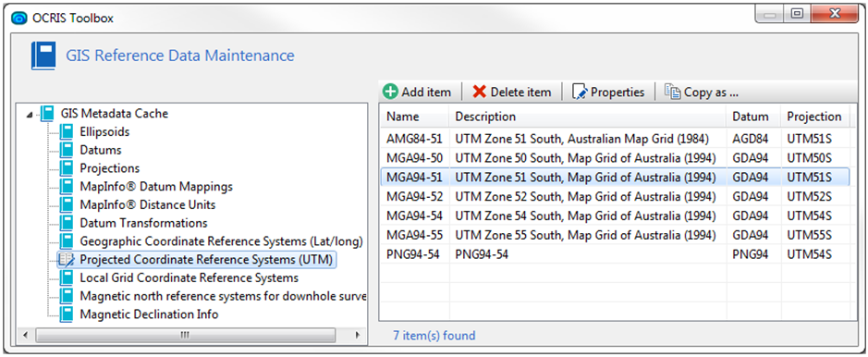The height and width of the screenshot is (357, 868).
Task: Select the MGA94-55 row name
Action: pos(415,236)
